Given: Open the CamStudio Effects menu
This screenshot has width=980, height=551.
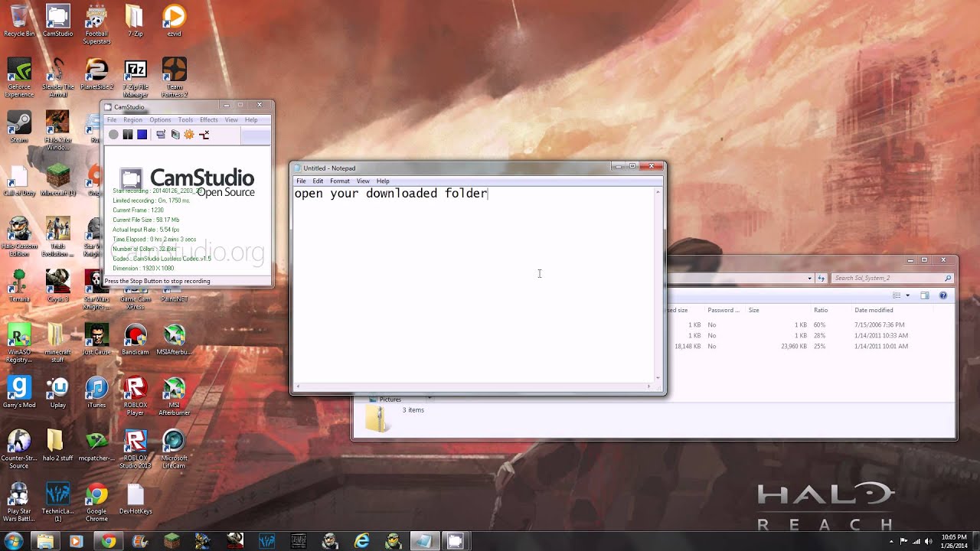Looking at the screenshot, I should tap(209, 120).
